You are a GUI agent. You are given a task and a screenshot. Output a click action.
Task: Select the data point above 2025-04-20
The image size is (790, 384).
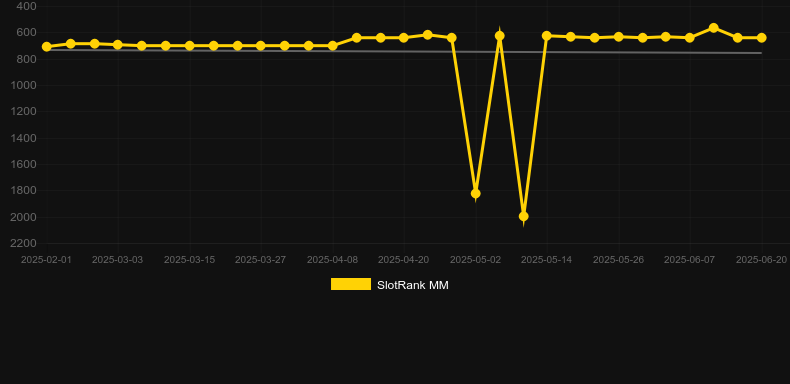coord(404,38)
